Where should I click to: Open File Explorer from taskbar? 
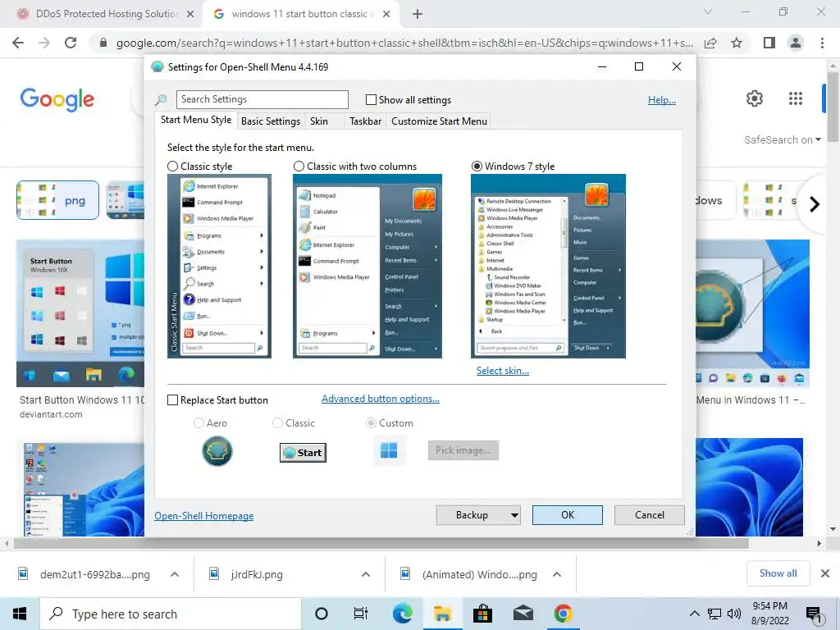tap(442, 614)
